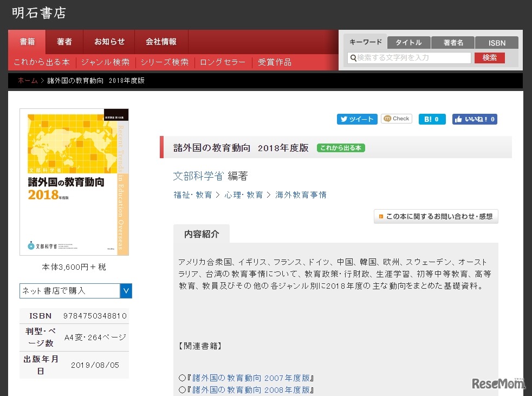
Task: Open the ジャンル検索 submenu item
Action: pos(105,62)
